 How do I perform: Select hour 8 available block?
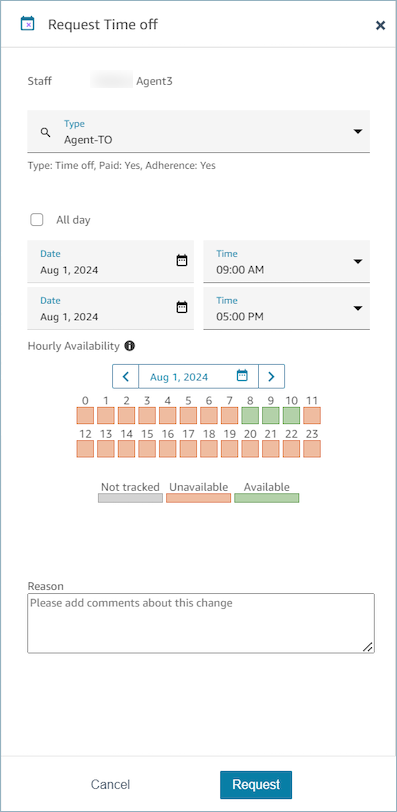tap(250, 415)
